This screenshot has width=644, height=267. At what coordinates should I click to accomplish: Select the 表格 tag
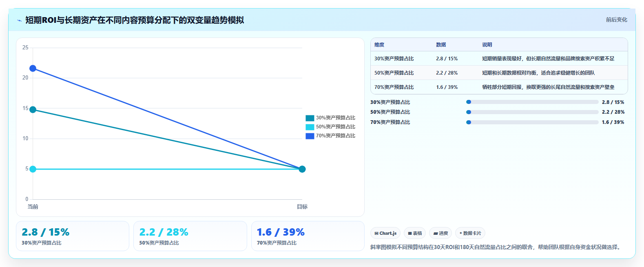click(415, 233)
